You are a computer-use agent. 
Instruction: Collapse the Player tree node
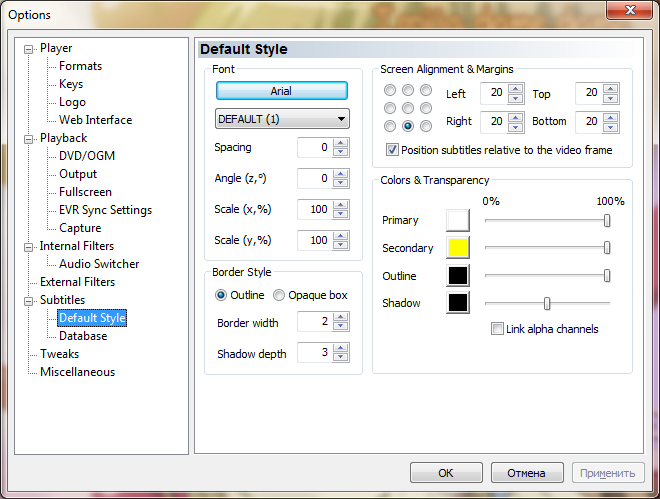(29, 48)
